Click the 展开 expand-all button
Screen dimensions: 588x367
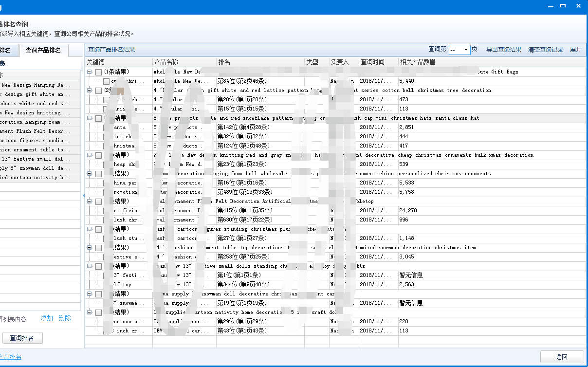[x=575, y=50]
